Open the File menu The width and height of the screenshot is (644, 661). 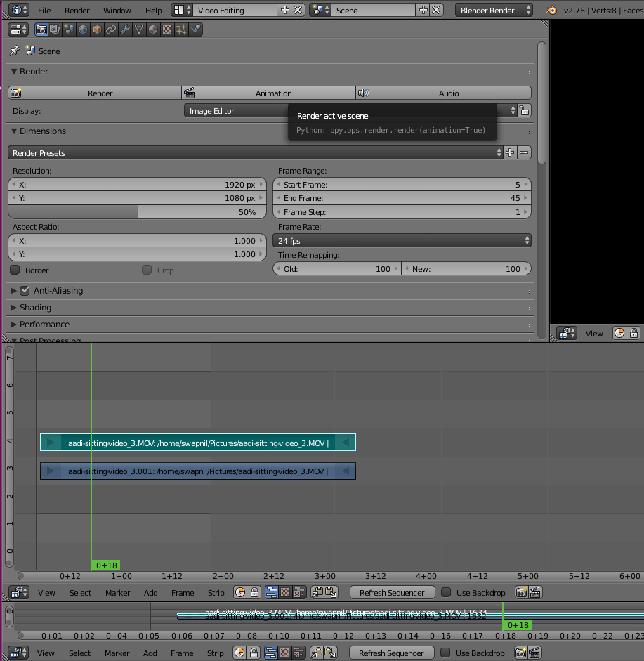pos(44,10)
